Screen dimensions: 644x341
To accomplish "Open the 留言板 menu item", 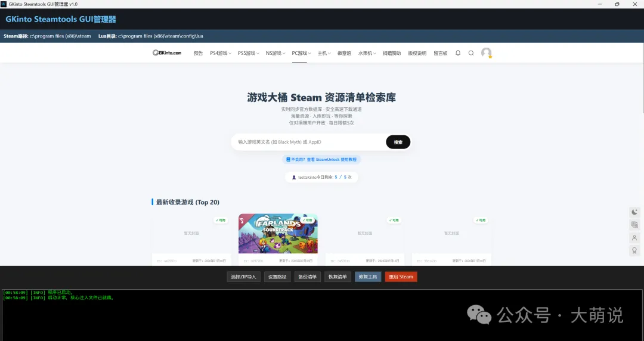I will click(x=440, y=54).
